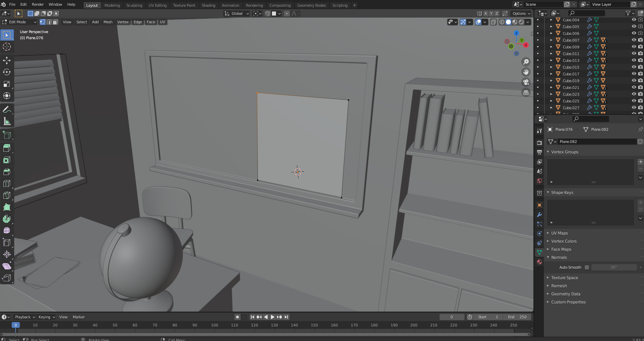644x341 pixels.
Task: Expand the Geometry Data panel
Action: pyautogui.click(x=566, y=294)
